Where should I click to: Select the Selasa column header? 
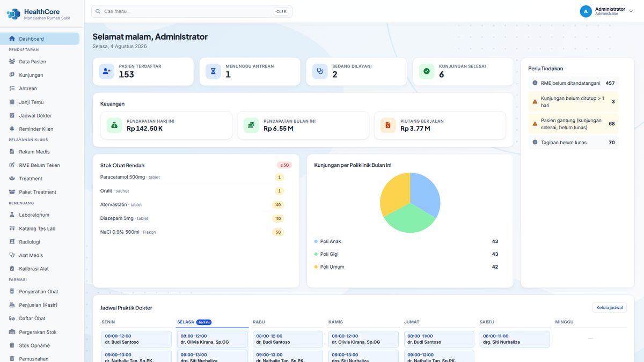click(x=213, y=322)
